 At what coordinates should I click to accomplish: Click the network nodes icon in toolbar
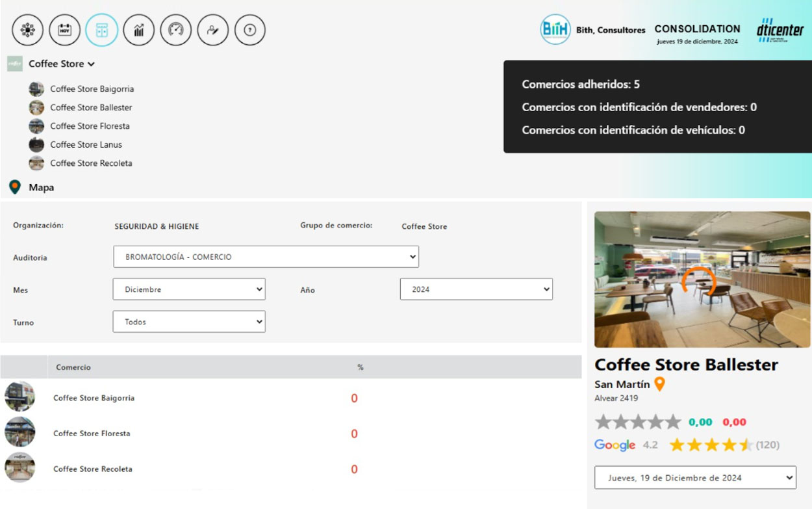tap(28, 30)
